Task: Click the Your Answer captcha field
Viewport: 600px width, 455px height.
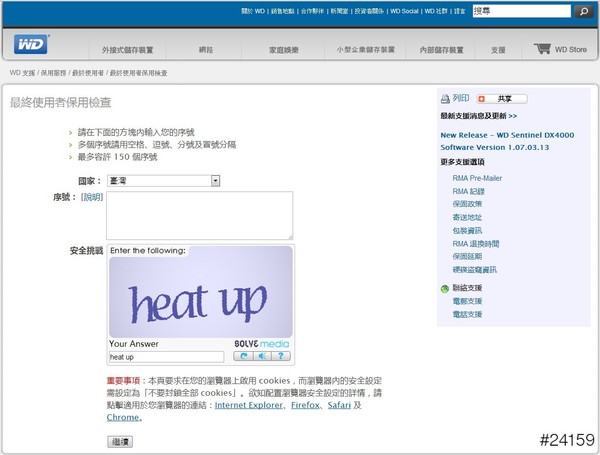Action: [x=166, y=356]
